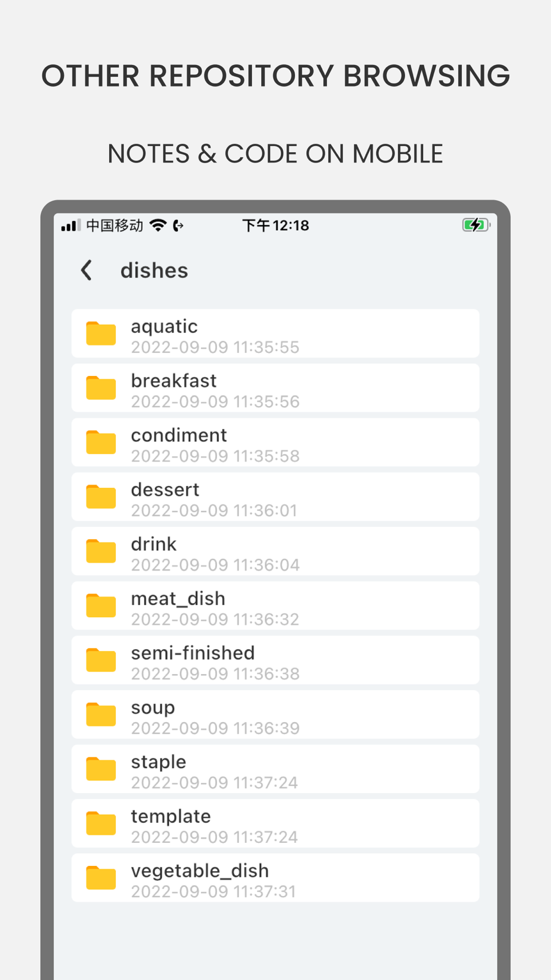The image size is (551, 980).
Task: Click the aquatic folder icon
Action: point(101,333)
